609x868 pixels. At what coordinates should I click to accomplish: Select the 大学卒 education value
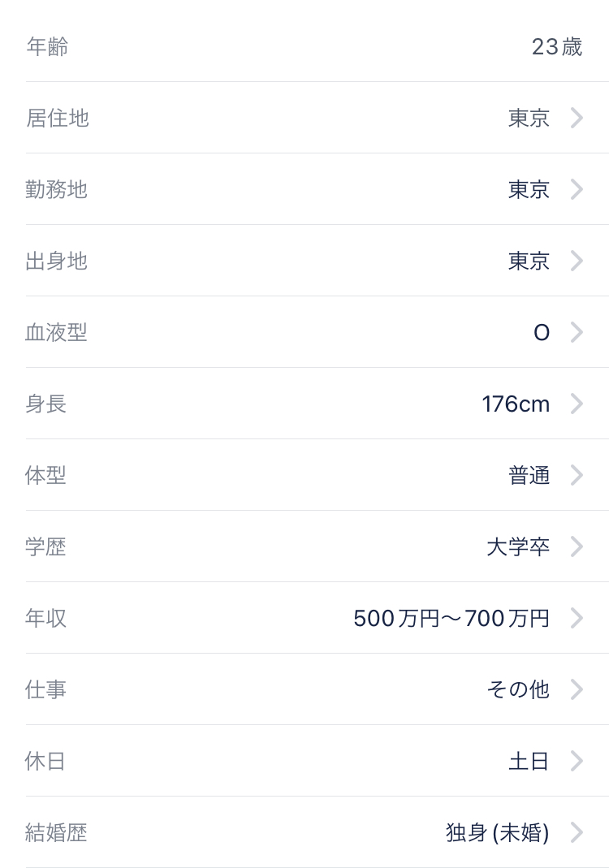point(518,547)
